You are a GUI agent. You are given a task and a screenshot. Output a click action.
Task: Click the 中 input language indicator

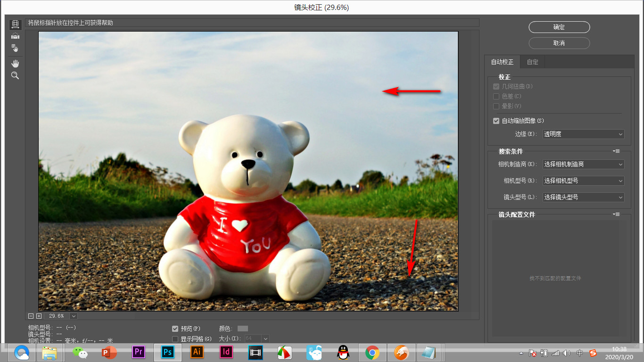(x=580, y=353)
